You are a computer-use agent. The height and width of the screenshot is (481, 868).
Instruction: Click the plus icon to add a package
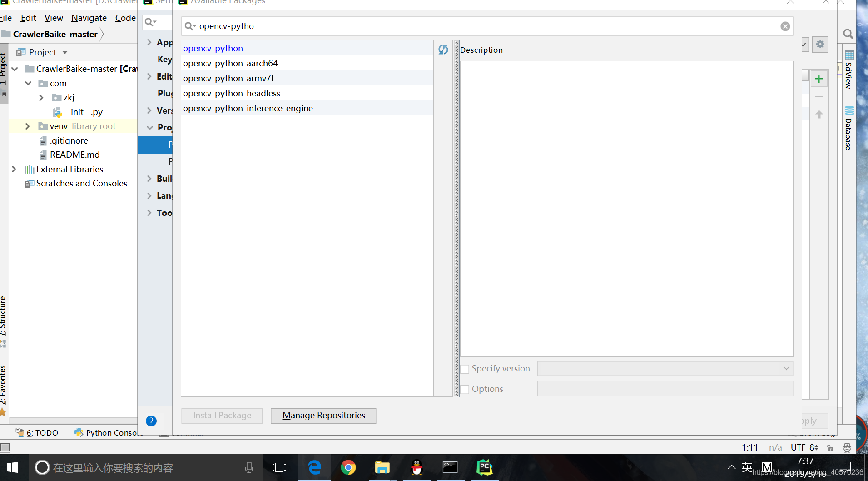[x=819, y=78]
